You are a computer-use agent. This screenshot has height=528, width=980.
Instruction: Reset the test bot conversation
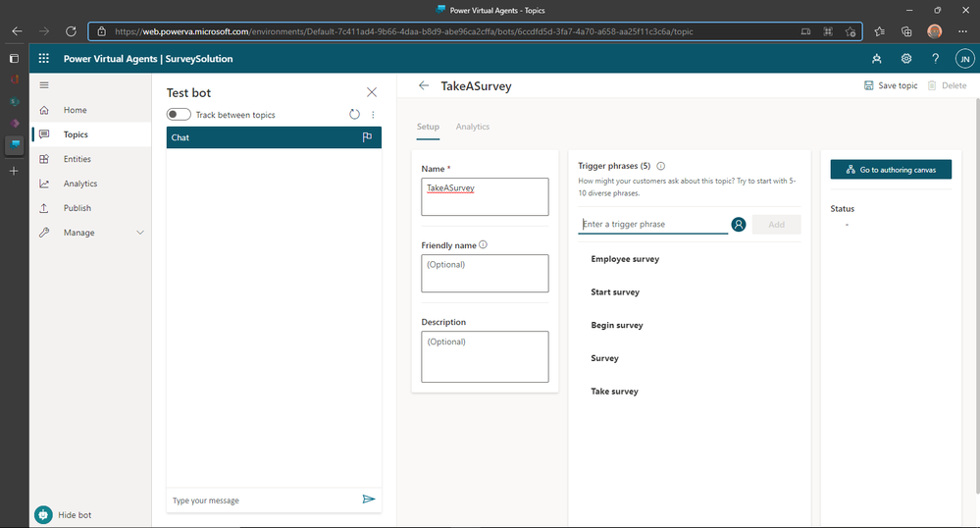pos(354,115)
